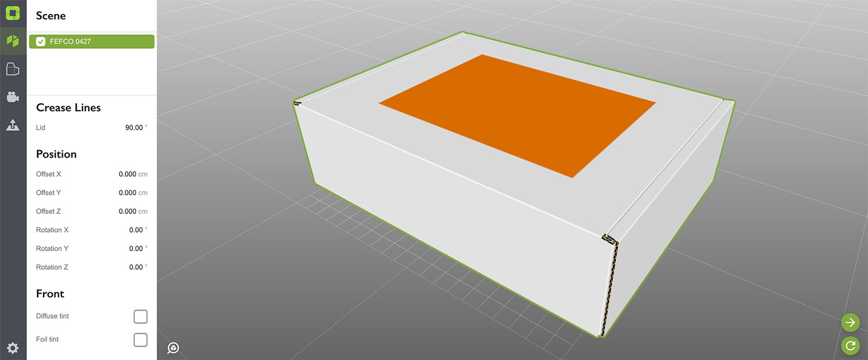The image size is (868, 360).
Task: Toggle visibility of the FEFCO 0427 object
Action: pos(40,41)
